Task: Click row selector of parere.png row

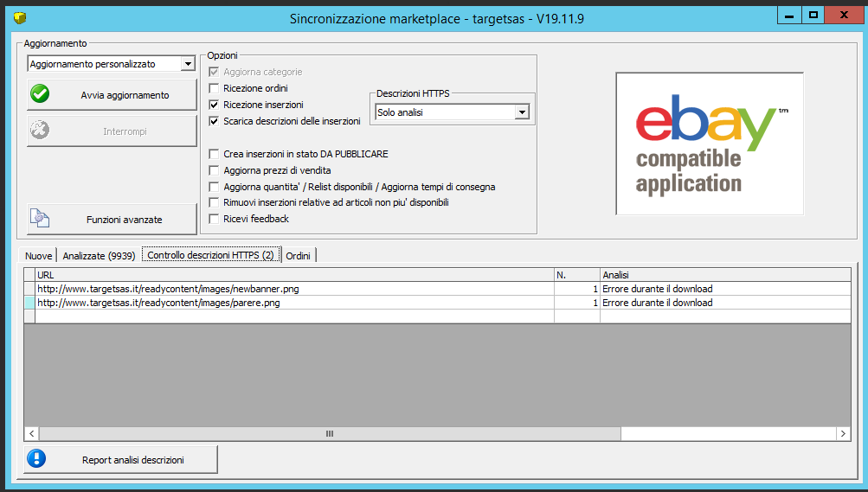Action: (29, 303)
